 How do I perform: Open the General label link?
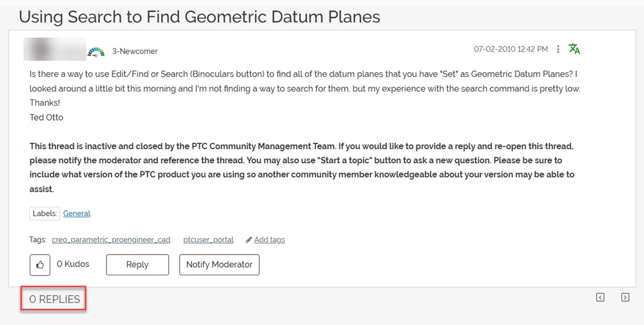click(77, 213)
